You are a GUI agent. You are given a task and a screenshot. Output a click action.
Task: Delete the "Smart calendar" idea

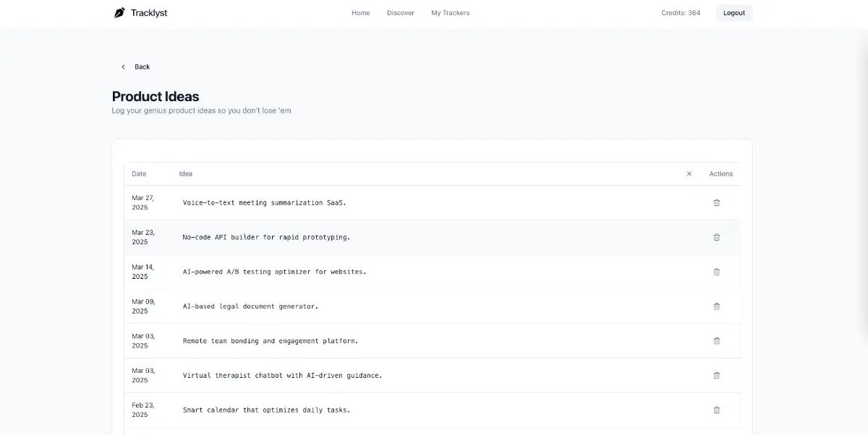(x=717, y=410)
